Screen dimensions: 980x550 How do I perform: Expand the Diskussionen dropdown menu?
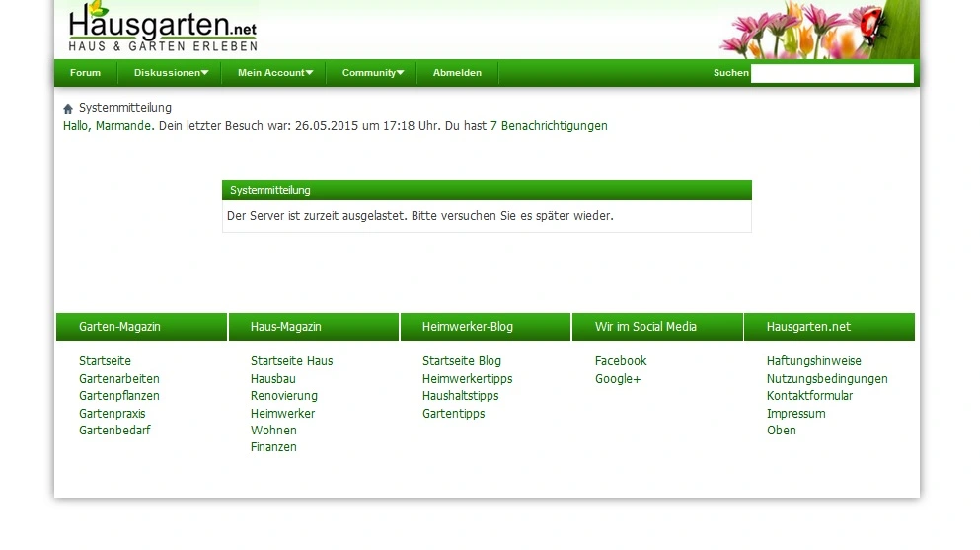pos(171,73)
